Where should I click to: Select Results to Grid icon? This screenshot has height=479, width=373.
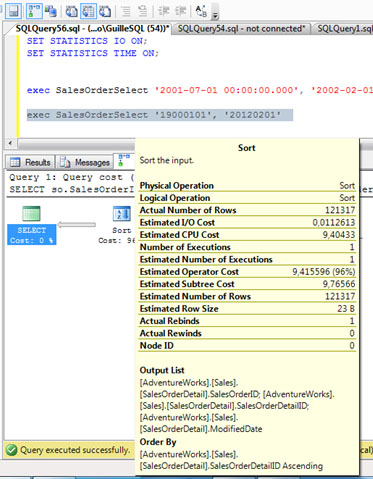(89, 11)
